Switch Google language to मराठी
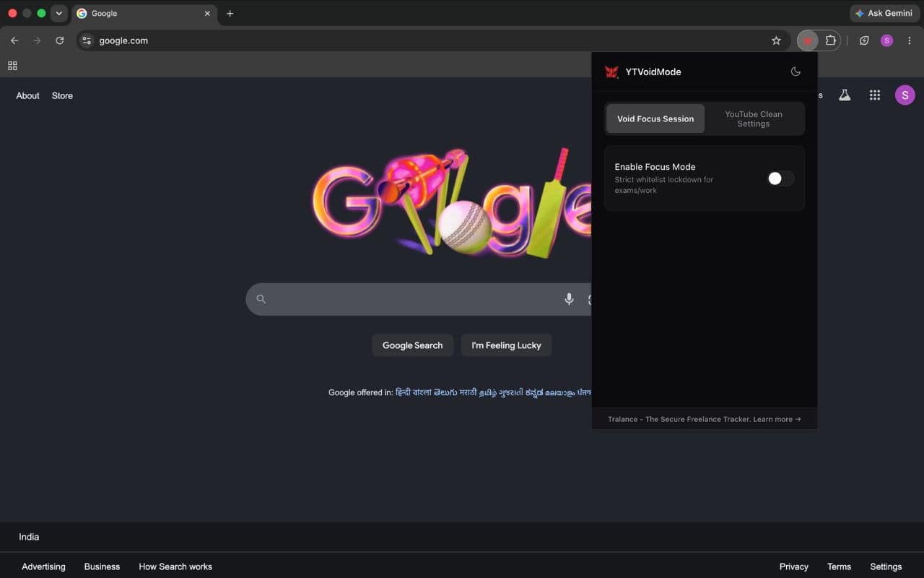Screen dimensions: 924x578 [468, 392]
